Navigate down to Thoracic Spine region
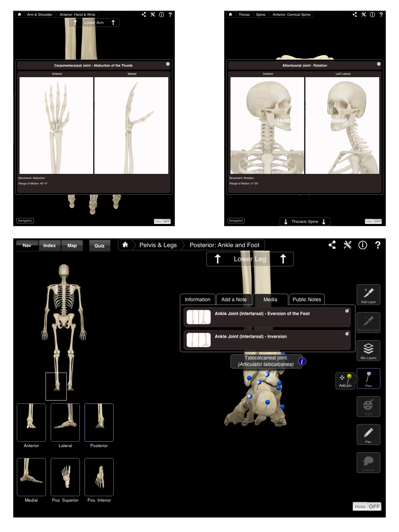Viewport: 399px width, 532px height. (x=305, y=222)
